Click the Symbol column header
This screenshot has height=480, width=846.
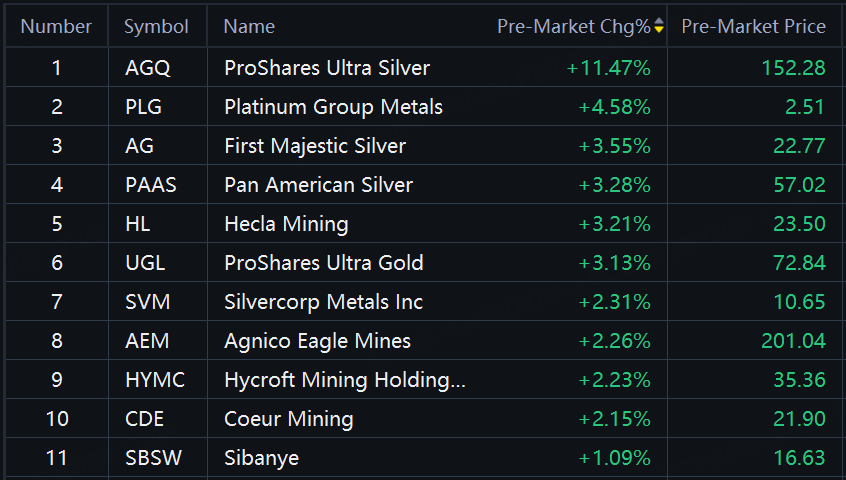[x=156, y=27]
